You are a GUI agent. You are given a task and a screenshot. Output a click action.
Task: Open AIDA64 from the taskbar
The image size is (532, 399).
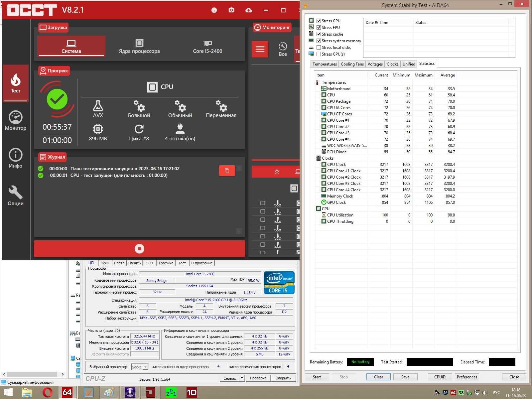(67, 392)
